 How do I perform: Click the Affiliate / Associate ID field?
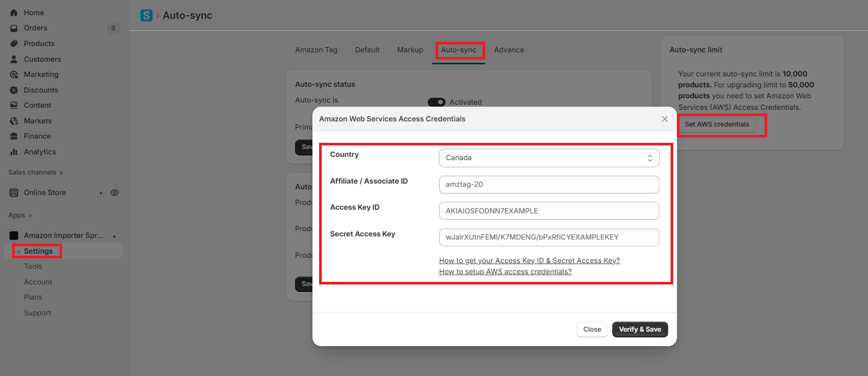click(x=549, y=185)
